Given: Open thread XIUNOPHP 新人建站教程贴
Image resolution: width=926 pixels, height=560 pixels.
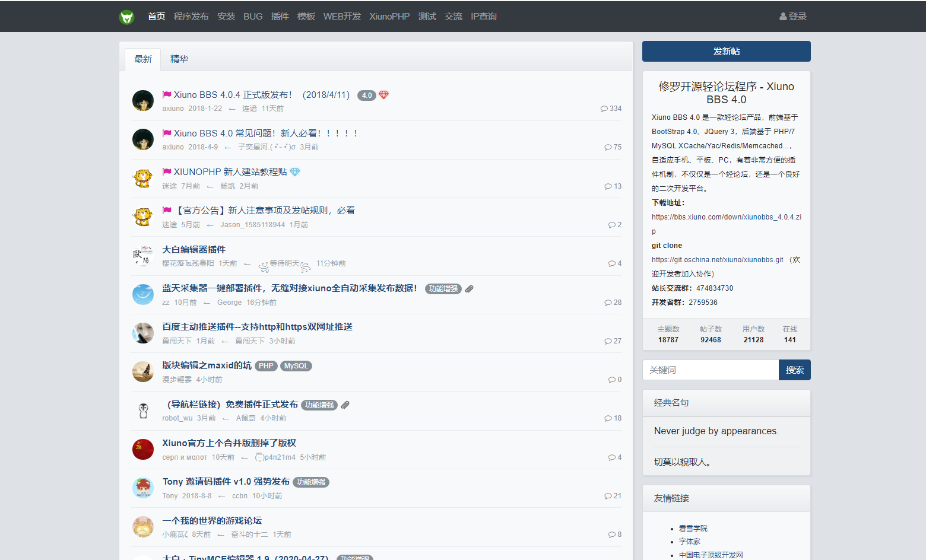Looking at the screenshot, I should tap(230, 172).
